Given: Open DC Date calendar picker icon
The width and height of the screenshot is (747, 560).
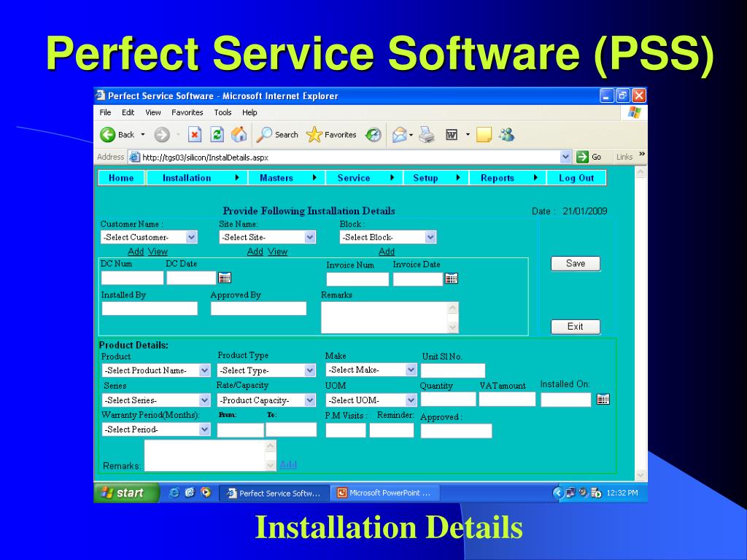Looking at the screenshot, I should (225, 278).
